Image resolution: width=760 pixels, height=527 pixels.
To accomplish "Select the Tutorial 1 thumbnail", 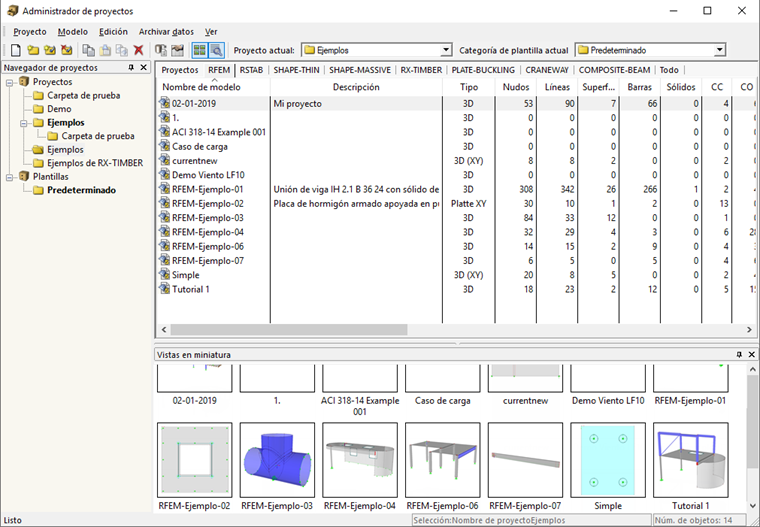I will [x=691, y=460].
